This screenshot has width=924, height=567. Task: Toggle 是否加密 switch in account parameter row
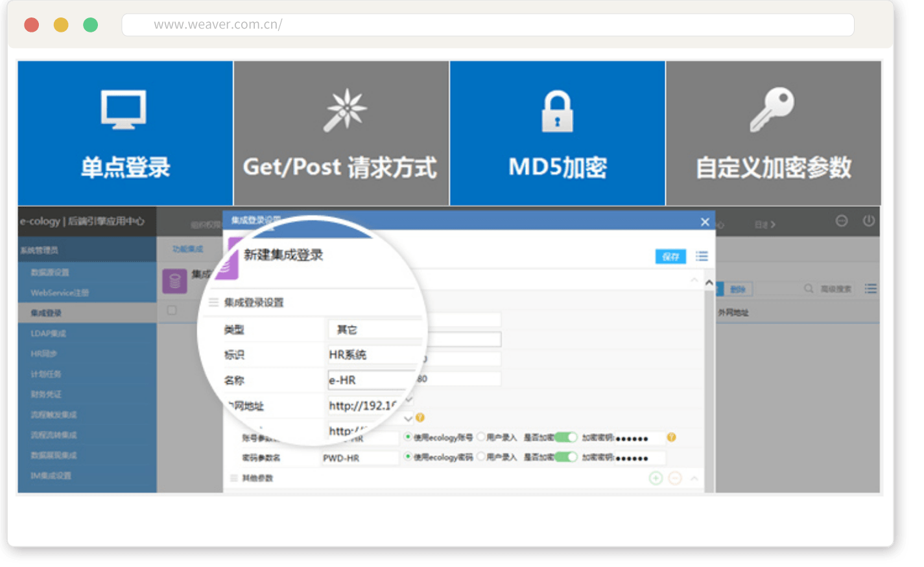pos(565,437)
